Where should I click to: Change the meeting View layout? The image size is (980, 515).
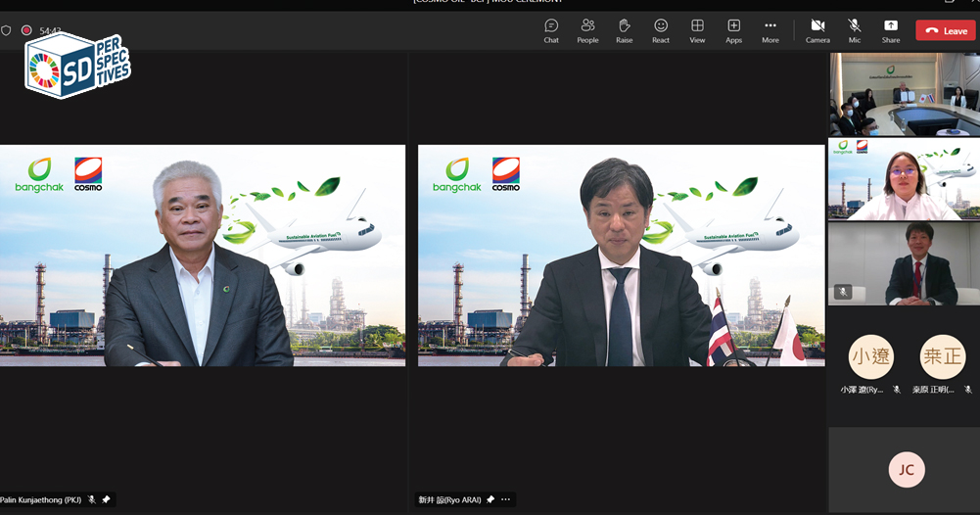[x=697, y=30]
